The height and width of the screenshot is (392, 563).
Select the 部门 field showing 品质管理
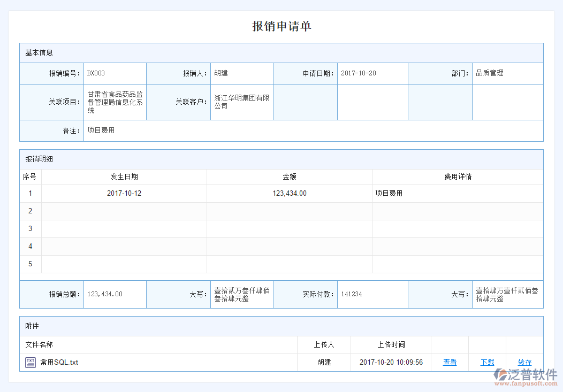[490, 73]
